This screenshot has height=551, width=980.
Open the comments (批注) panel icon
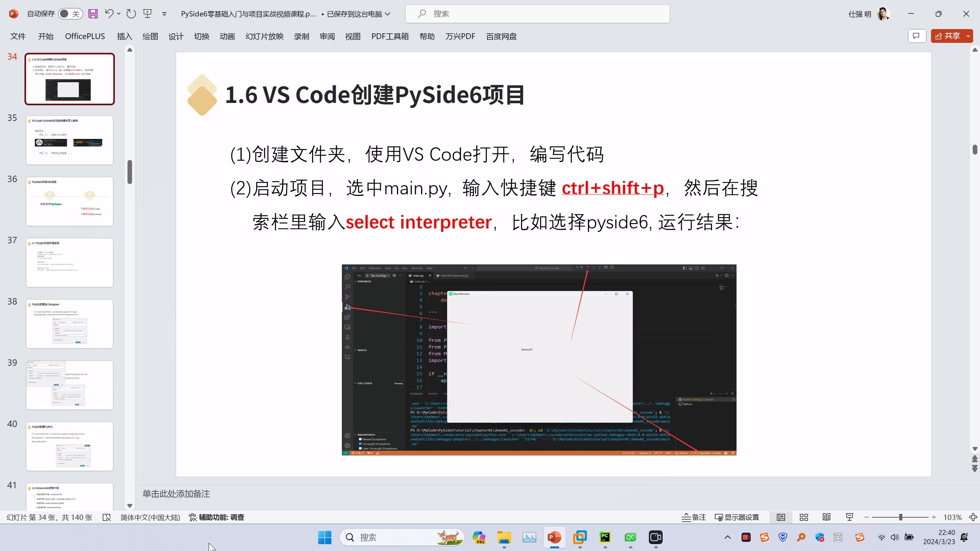(x=917, y=36)
